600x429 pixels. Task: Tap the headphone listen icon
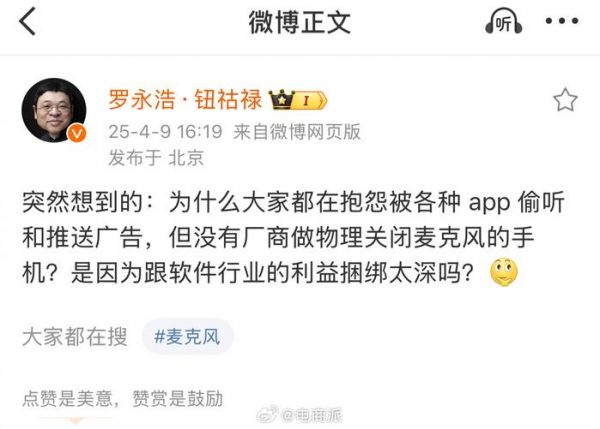tap(504, 21)
